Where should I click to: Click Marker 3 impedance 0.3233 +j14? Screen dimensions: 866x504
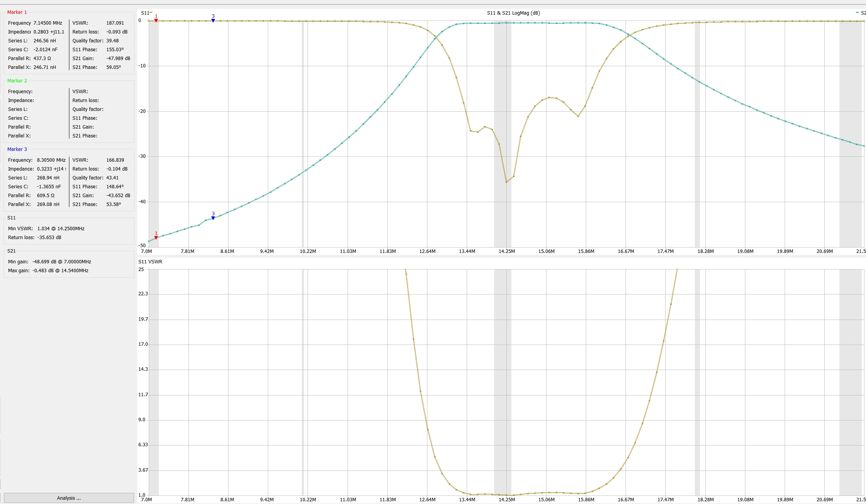click(x=51, y=169)
